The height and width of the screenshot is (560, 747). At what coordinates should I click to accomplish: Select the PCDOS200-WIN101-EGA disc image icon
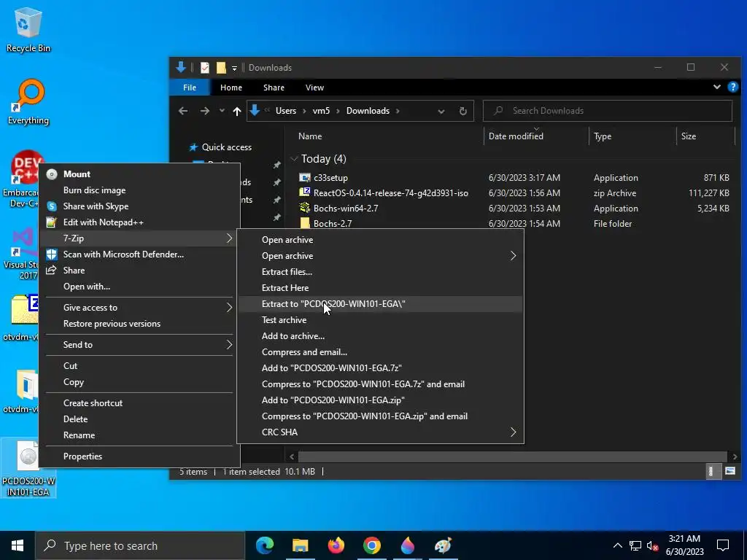point(28,468)
